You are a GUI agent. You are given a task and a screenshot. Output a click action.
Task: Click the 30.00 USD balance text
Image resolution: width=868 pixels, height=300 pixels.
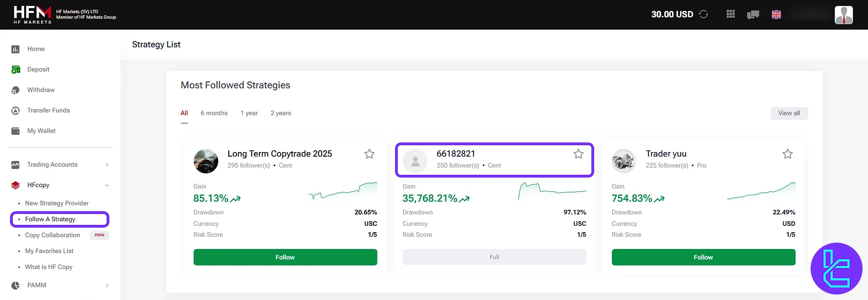coord(672,15)
